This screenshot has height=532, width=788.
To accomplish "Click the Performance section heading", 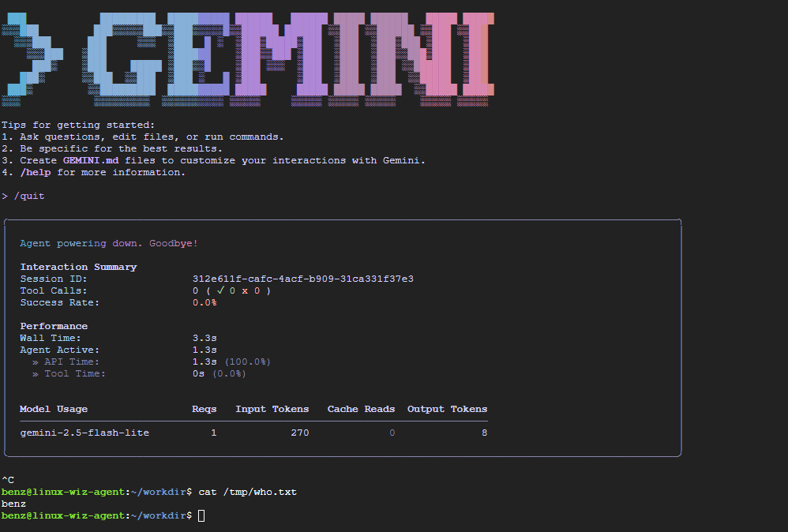I will point(54,326).
